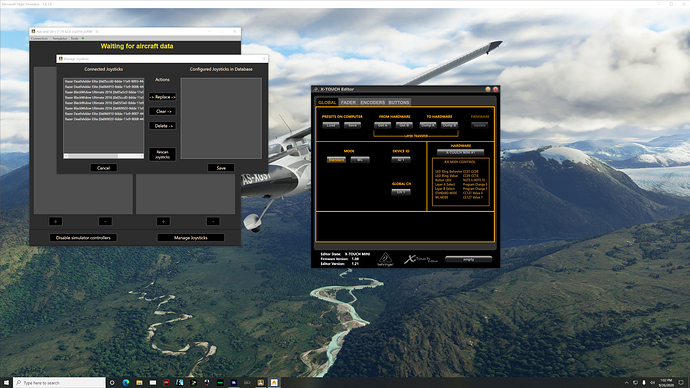Minimize the X-TOUCH Editor with yellow button

(x=488, y=89)
